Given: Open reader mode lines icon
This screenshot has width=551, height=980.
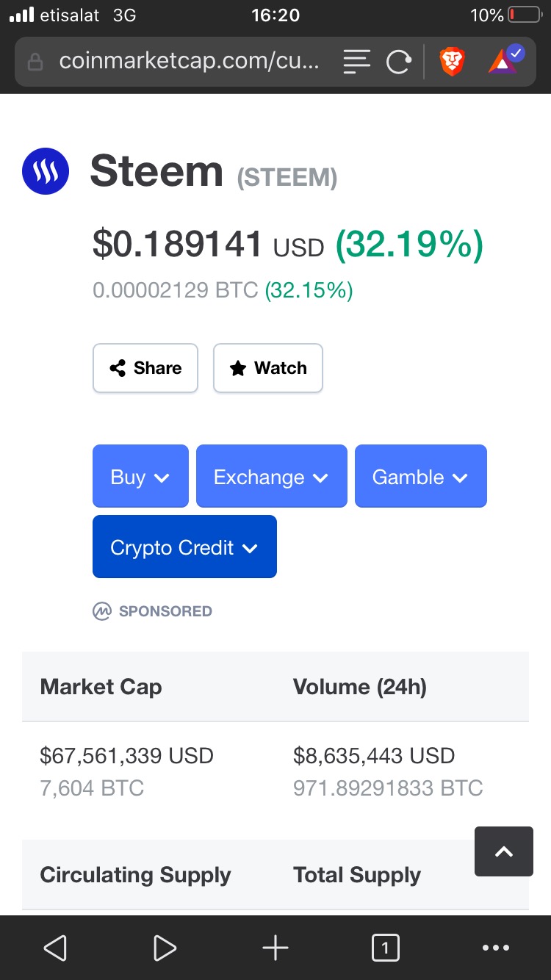Looking at the screenshot, I should click(x=357, y=62).
